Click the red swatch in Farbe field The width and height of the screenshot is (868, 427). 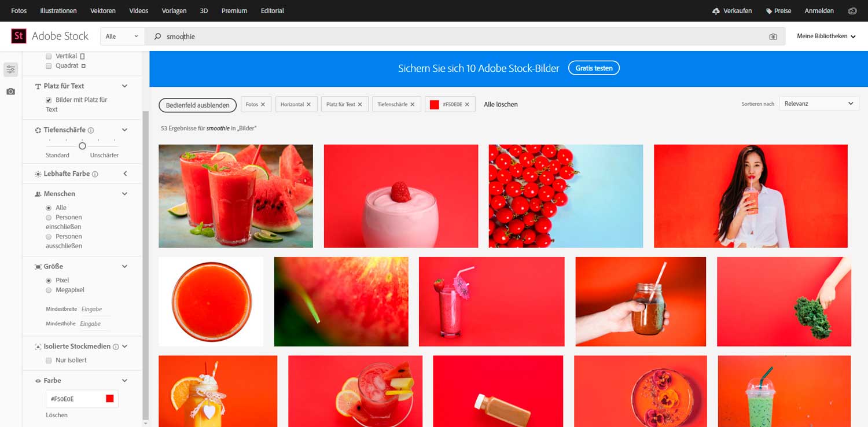(x=110, y=399)
